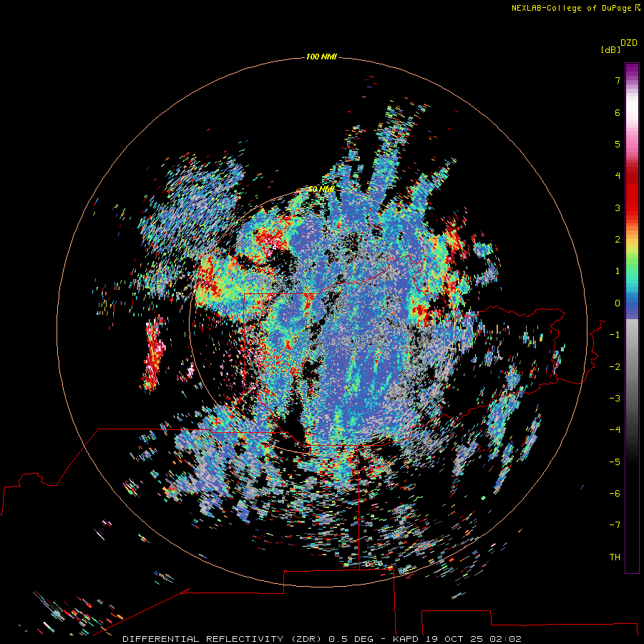Click the -1 tick label on the scale

pos(615,335)
